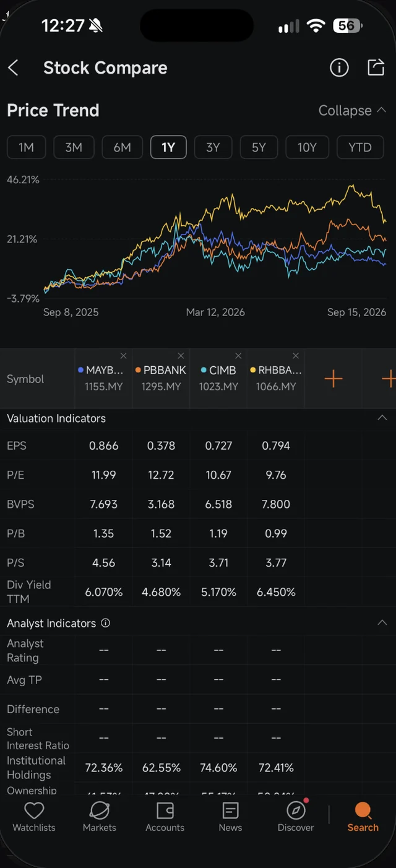This screenshot has width=396, height=868.
Task: Tap the Div Yield TTM label
Action: (x=29, y=591)
